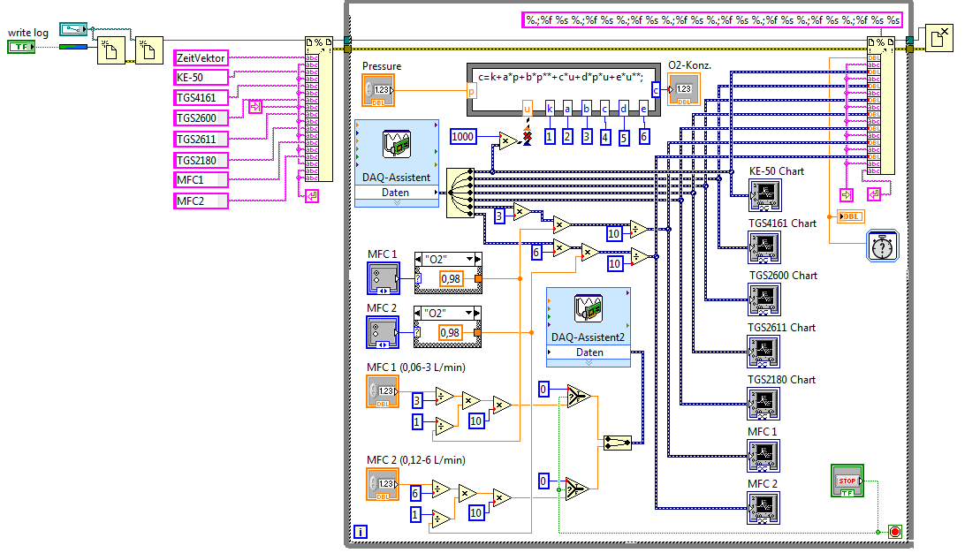Select the TGS2600 Chart terminal
Viewport: 980px width, 553px height.
[x=764, y=299]
